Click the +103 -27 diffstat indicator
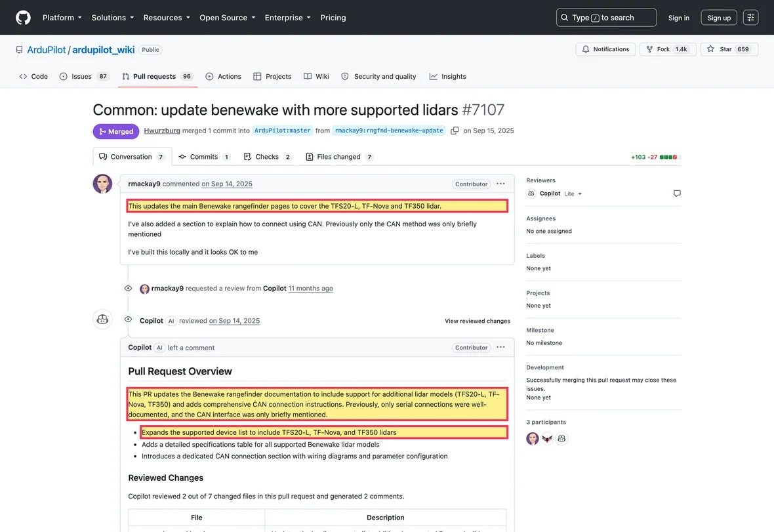Viewport: 774px width, 532px height. [x=656, y=157]
